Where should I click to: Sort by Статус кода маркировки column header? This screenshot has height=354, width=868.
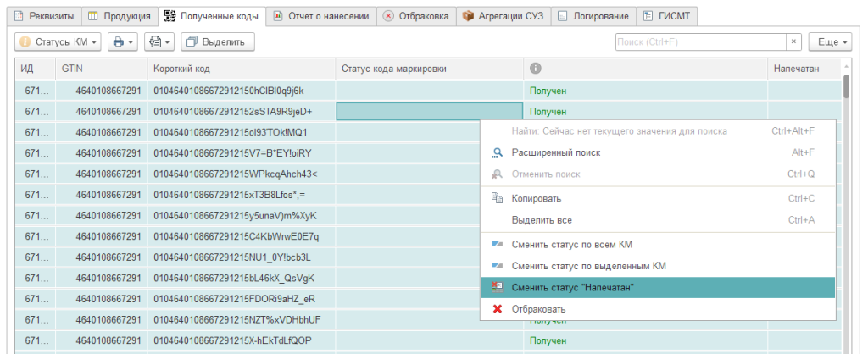pos(430,69)
